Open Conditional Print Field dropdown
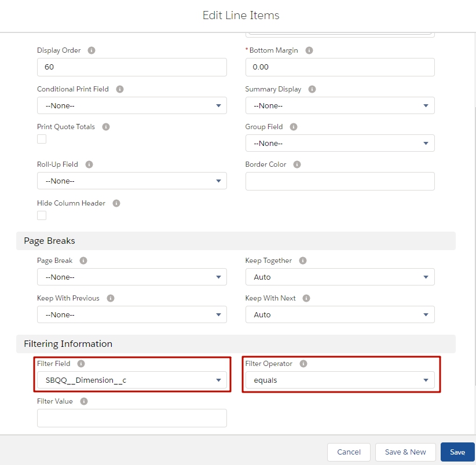476x465 pixels. tap(132, 105)
